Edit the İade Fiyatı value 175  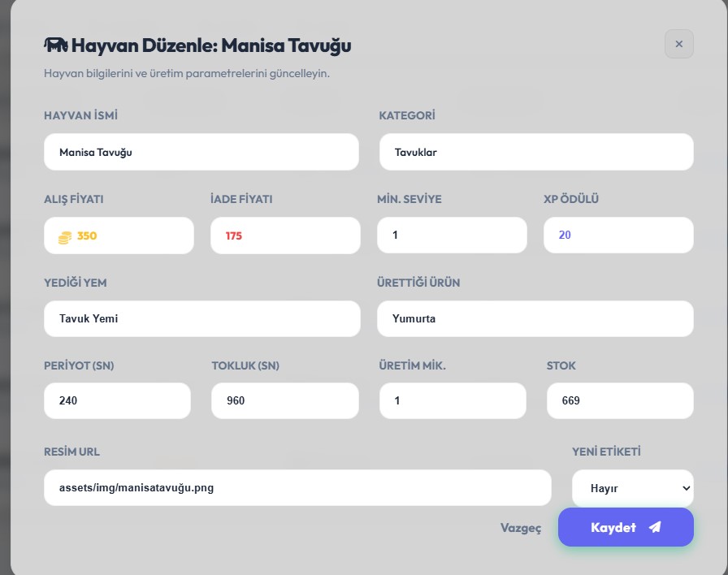tap(285, 236)
